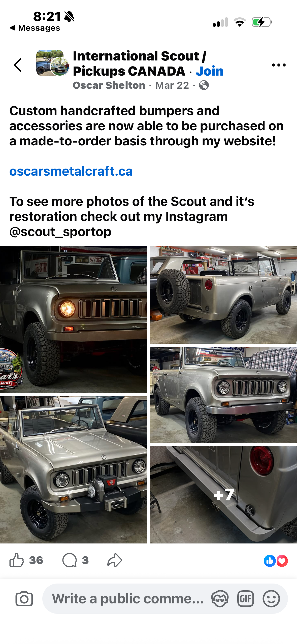Open the emoji smiley picker
Image resolution: width=297 pixels, height=644 pixels.
point(271,599)
